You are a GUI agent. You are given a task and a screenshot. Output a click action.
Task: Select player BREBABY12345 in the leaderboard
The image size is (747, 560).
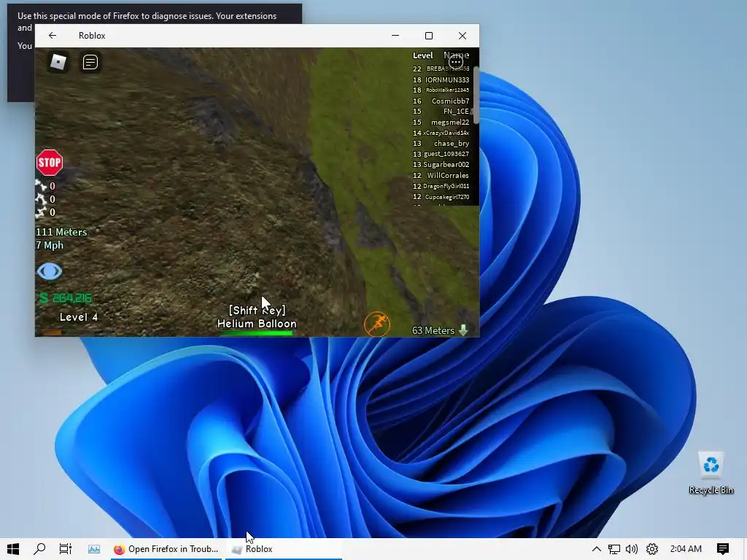click(441, 69)
